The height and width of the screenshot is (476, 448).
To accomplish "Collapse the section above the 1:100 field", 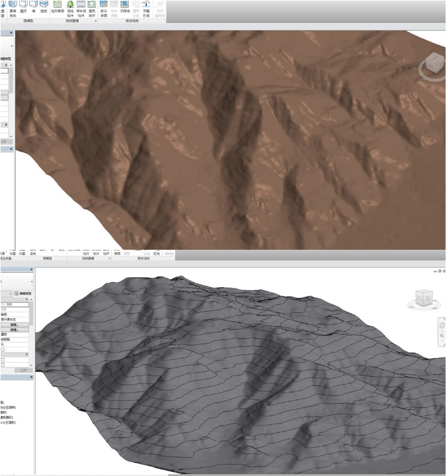I will coord(26,300).
